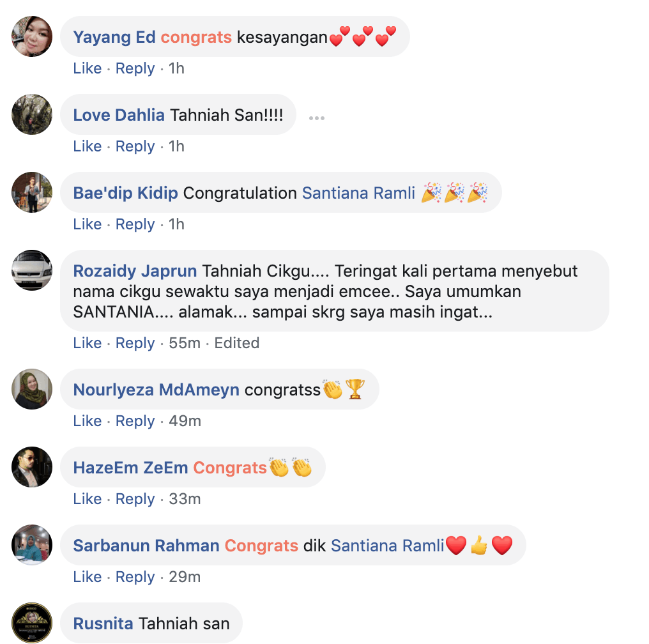
Task: Open Love Dahlia's profile avatar
Action: click(32, 114)
